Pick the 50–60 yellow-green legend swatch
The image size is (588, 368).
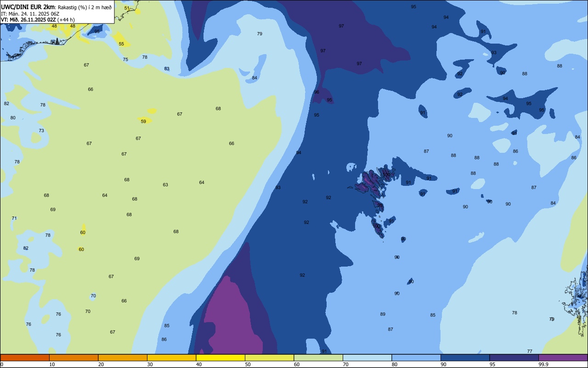pos(269,357)
